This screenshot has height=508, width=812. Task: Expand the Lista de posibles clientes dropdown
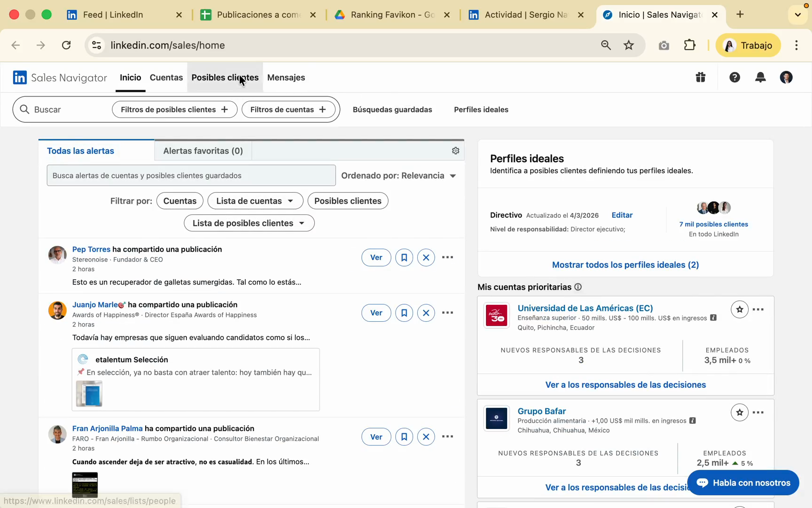(x=249, y=223)
